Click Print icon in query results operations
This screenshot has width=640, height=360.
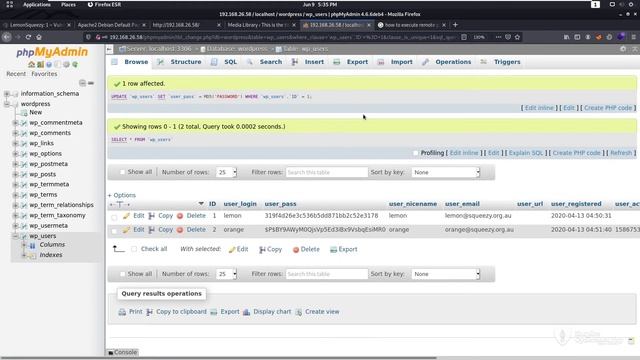[x=122, y=312]
